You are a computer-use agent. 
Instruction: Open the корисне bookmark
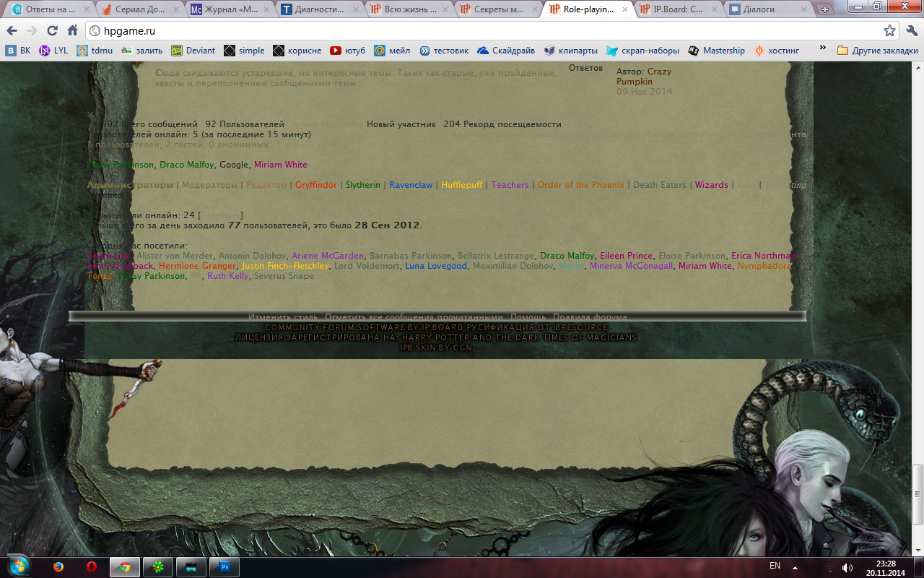(x=297, y=51)
